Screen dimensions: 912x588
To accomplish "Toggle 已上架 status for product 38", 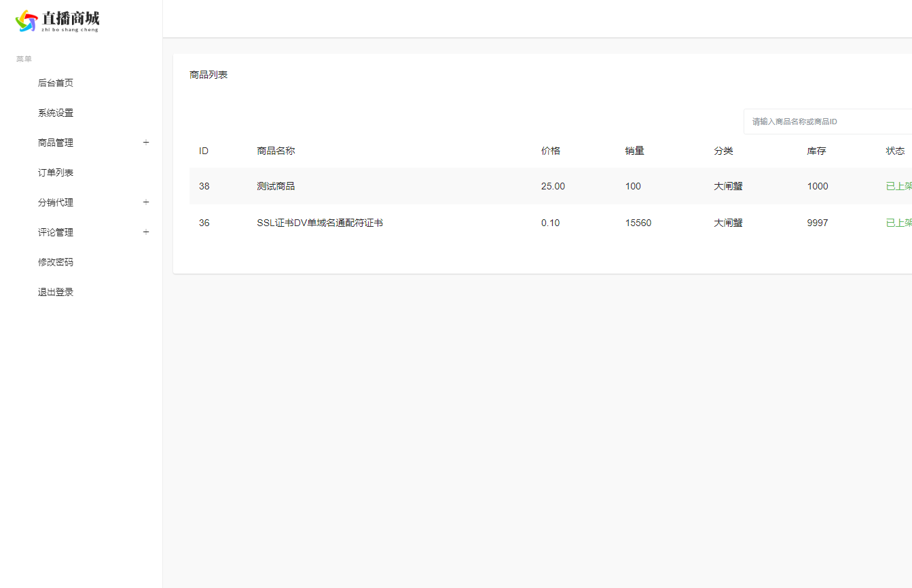I will (898, 186).
